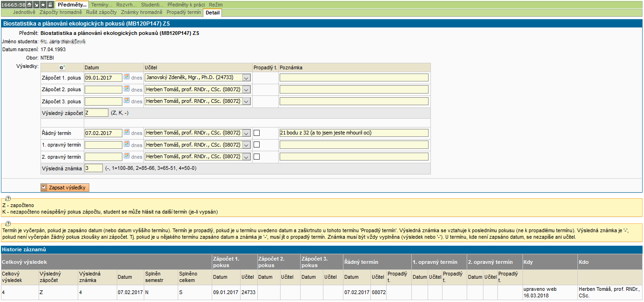The height and width of the screenshot is (302, 644).
Task: Check Propadlý termín box for Řádný termín
Action: point(257,133)
